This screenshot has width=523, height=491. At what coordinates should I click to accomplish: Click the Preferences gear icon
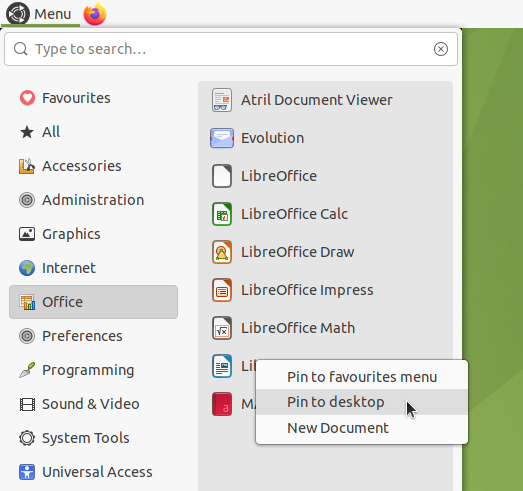(27, 336)
